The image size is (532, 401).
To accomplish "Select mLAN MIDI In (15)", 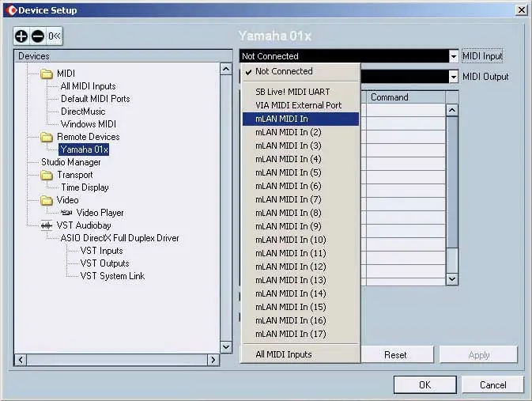I will click(x=300, y=307).
